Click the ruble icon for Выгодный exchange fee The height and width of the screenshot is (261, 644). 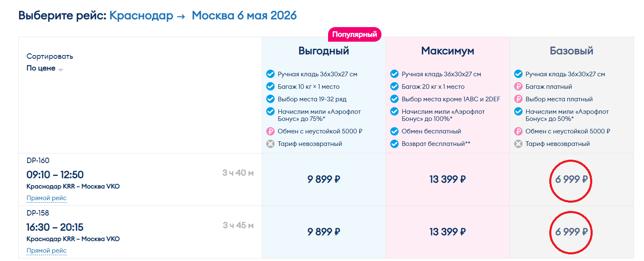tap(270, 131)
